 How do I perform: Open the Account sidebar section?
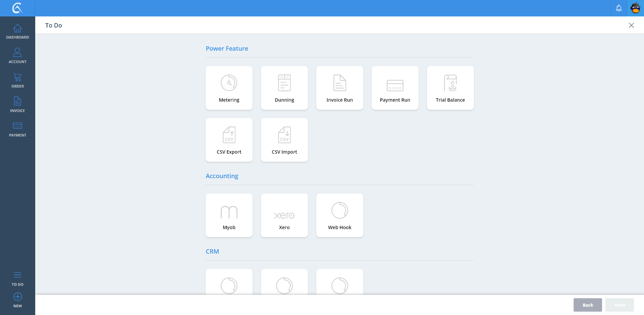17,56
